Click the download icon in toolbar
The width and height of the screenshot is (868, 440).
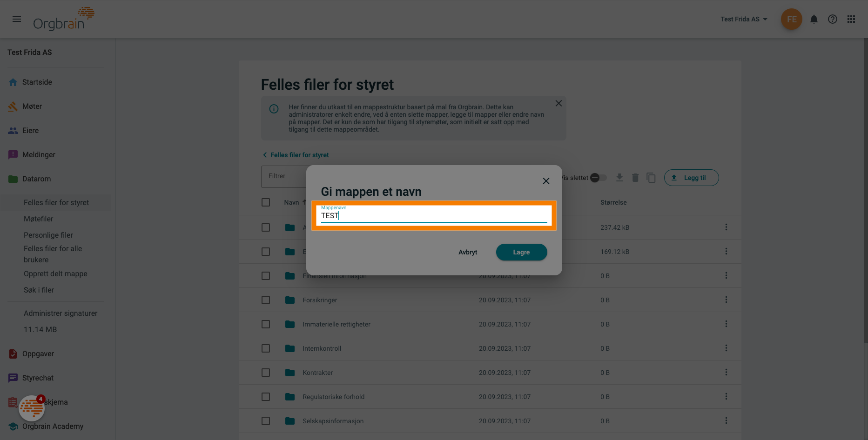point(619,178)
